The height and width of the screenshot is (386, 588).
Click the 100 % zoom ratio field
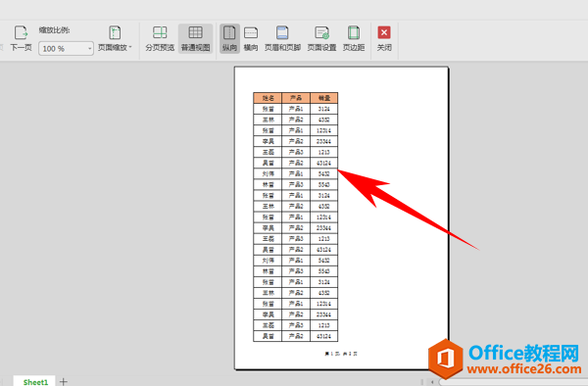coord(66,49)
